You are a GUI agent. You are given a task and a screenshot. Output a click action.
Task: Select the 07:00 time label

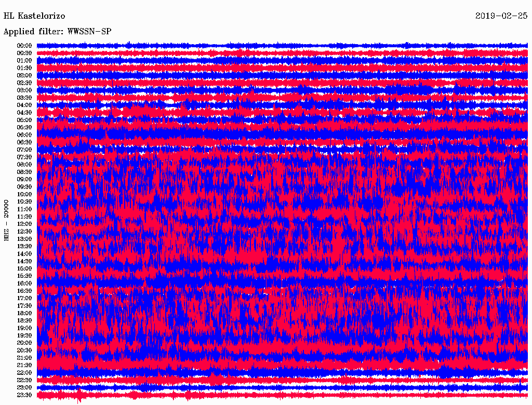coord(24,150)
